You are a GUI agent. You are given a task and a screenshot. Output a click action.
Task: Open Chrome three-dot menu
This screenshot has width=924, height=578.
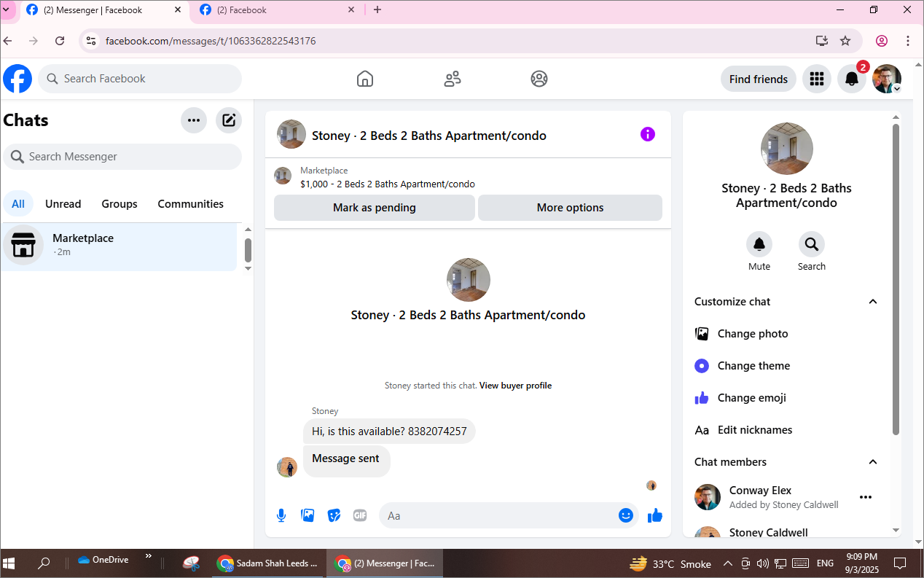[908, 41]
